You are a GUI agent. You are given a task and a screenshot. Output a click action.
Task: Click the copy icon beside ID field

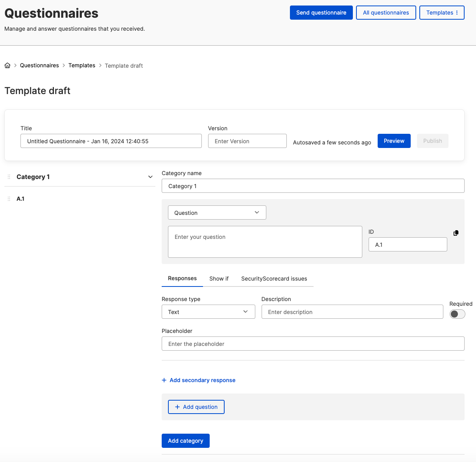coord(456,233)
